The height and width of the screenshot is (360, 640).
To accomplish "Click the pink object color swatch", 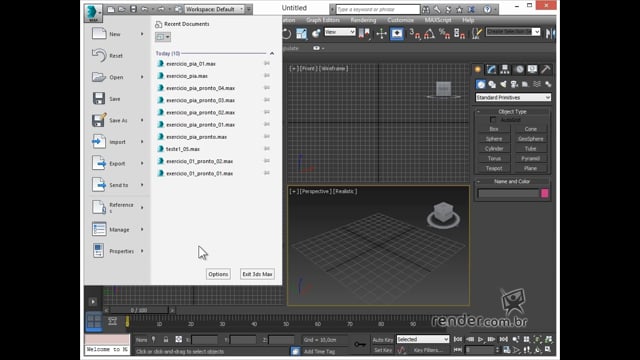I will [544, 193].
